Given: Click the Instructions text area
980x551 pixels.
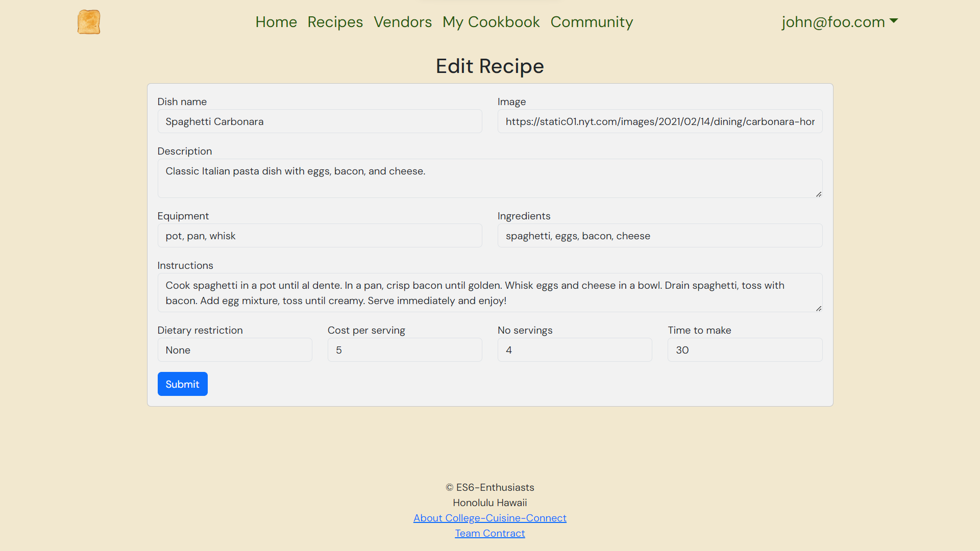Looking at the screenshot, I should point(490,293).
